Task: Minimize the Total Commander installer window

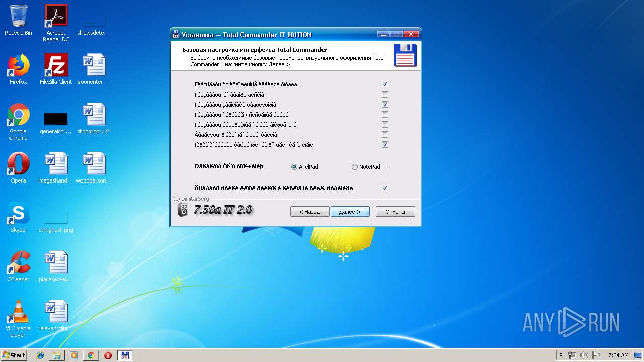Action: [383, 34]
